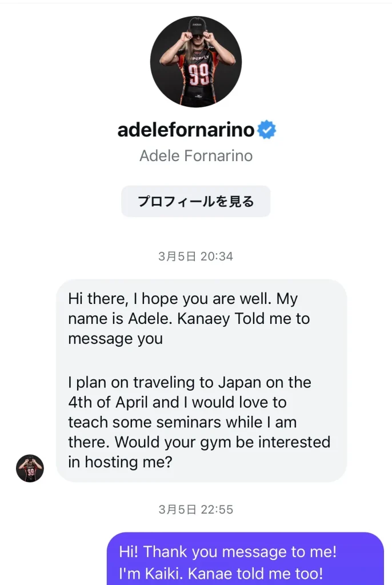Click the blue verified badge icon
The height and width of the screenshot is (585, 392).
pos(266,130)
